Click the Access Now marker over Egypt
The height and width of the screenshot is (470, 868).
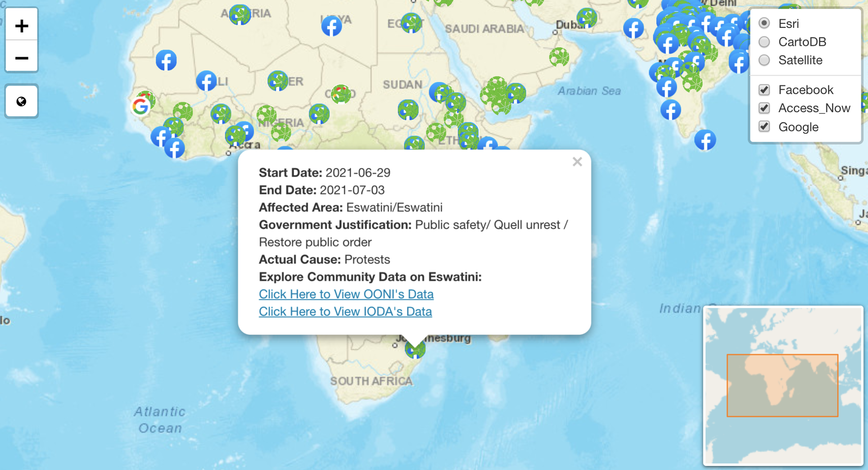tap(411, 23)
